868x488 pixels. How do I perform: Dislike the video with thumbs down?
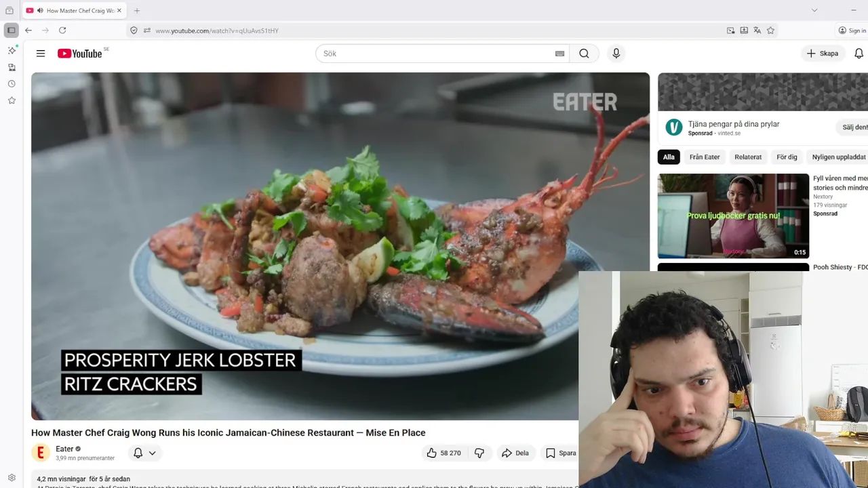[479, 453]
